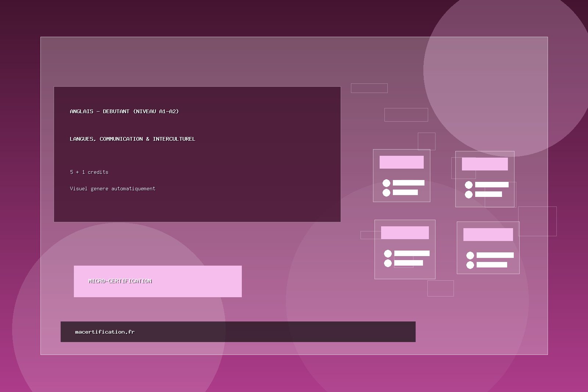Select the "Visuel genere automatiquement" caption

[112, 188]
